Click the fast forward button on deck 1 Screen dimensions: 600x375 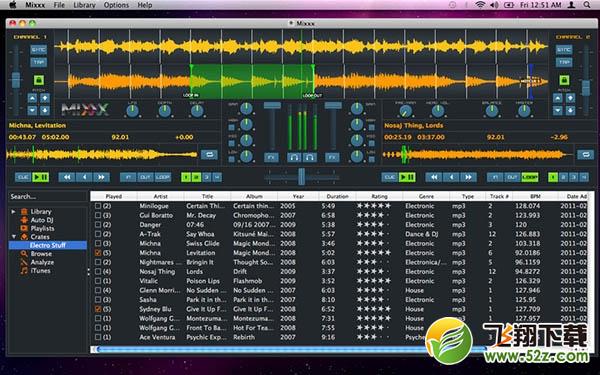(101, 177)
